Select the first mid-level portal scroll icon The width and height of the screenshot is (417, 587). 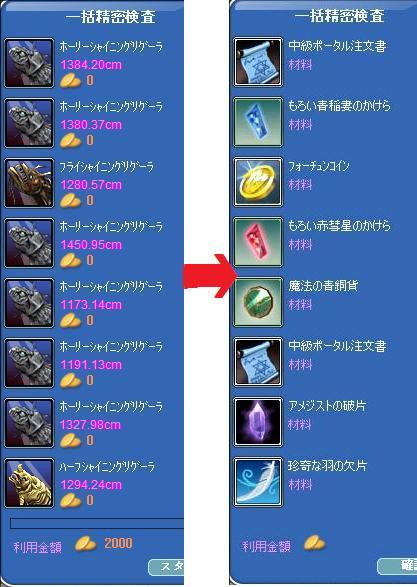pyautogui.click(x=258, y=62)
